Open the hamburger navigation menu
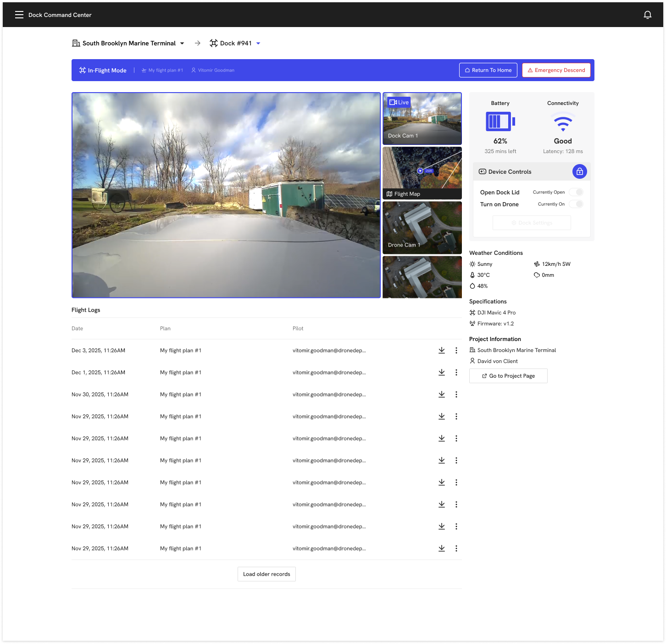 coord(19,15)
